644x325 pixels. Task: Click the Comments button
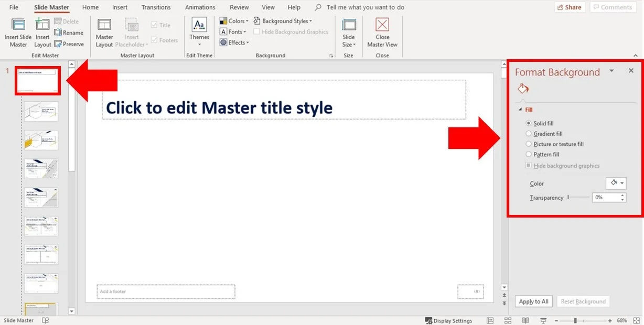click(x=613, y=7)
